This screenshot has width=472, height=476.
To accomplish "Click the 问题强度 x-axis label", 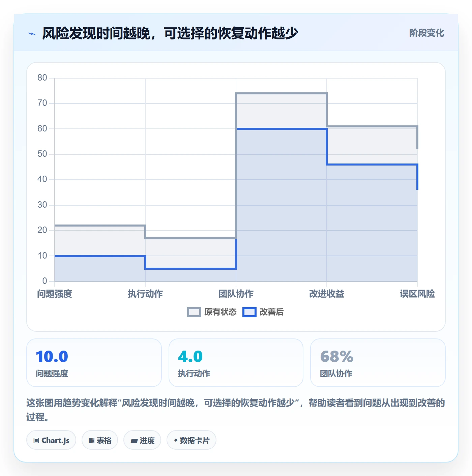I will [x=55, y=294].
